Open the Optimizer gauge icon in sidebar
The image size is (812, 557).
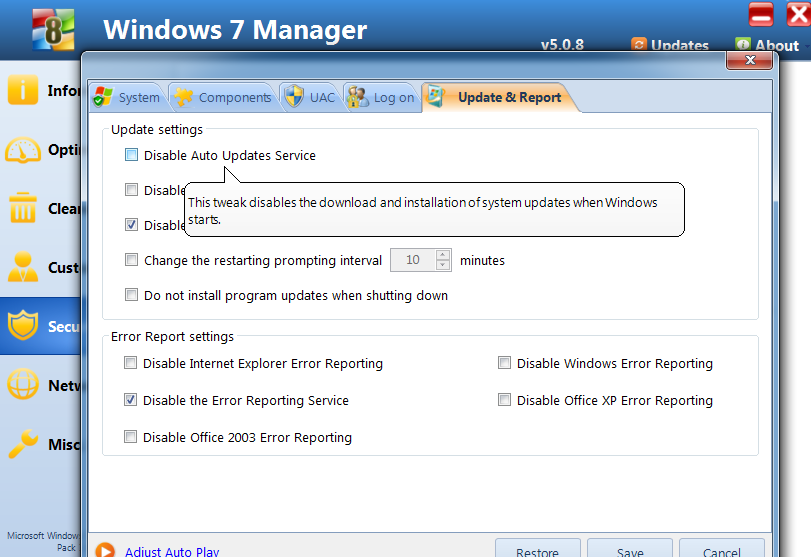(22, 150)
